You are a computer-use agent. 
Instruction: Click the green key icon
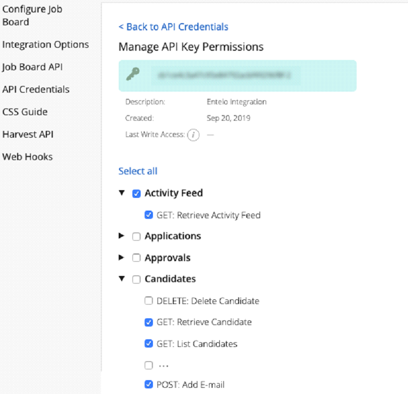point(133,74)
